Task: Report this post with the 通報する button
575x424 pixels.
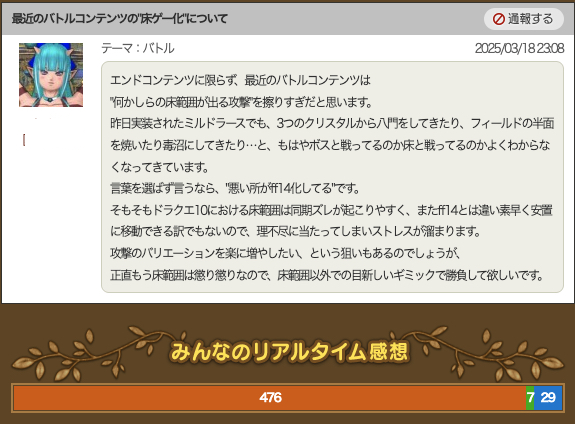Action: [524, 19]
